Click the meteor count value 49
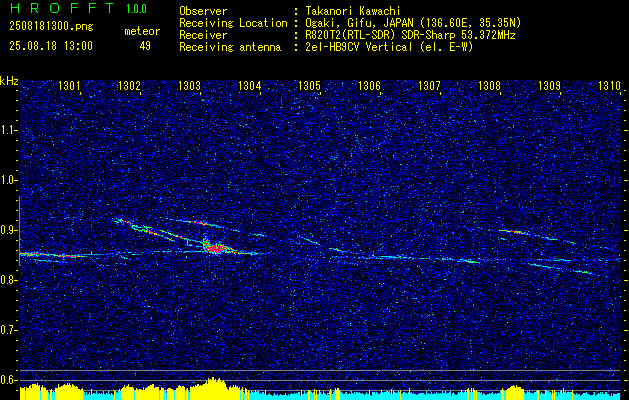Viewport: 629px width, 400px height. coord(145,46)
